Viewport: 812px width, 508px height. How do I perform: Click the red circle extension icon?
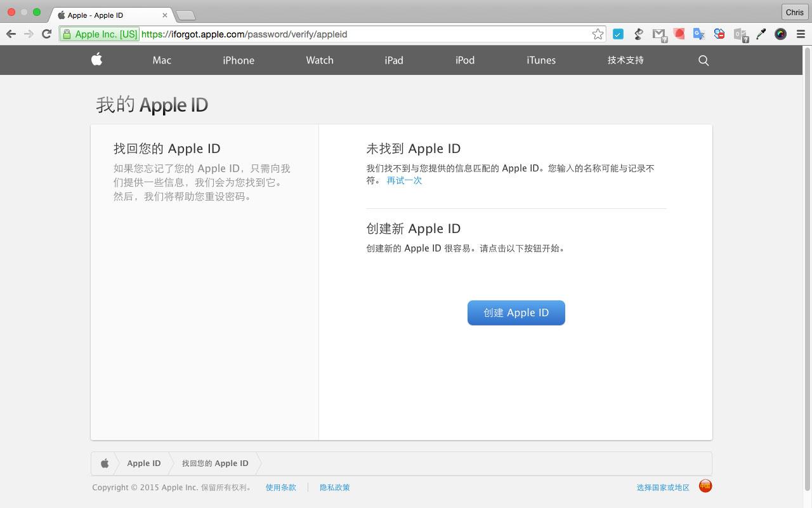(x=679, y=34)
